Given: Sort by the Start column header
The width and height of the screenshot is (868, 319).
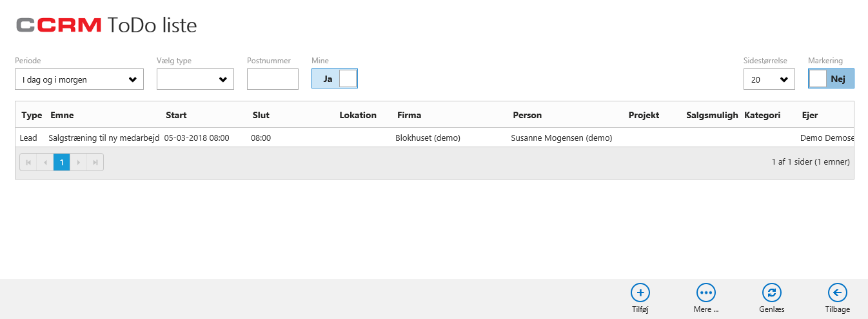Looking at the screenshot, I should click(x=176, y=115).
